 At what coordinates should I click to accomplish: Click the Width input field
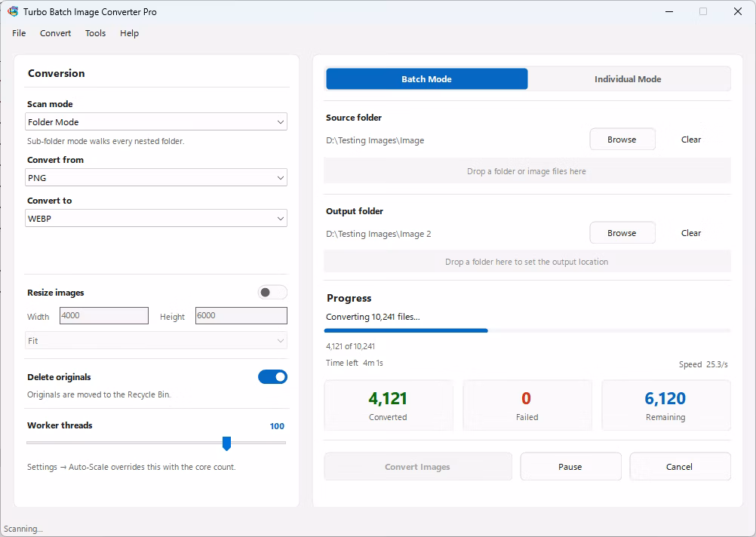click(x=104, y=316)
